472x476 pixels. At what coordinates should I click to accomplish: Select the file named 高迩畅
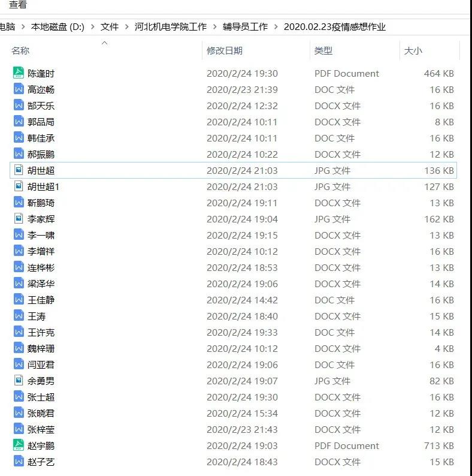pyautogui.click(x=41, y=89)
